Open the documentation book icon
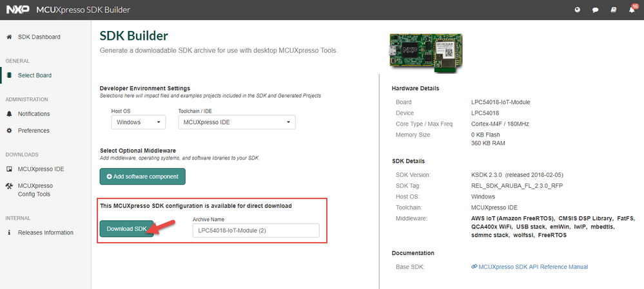Viewport: 644px width, 289px height. [614, 10]
